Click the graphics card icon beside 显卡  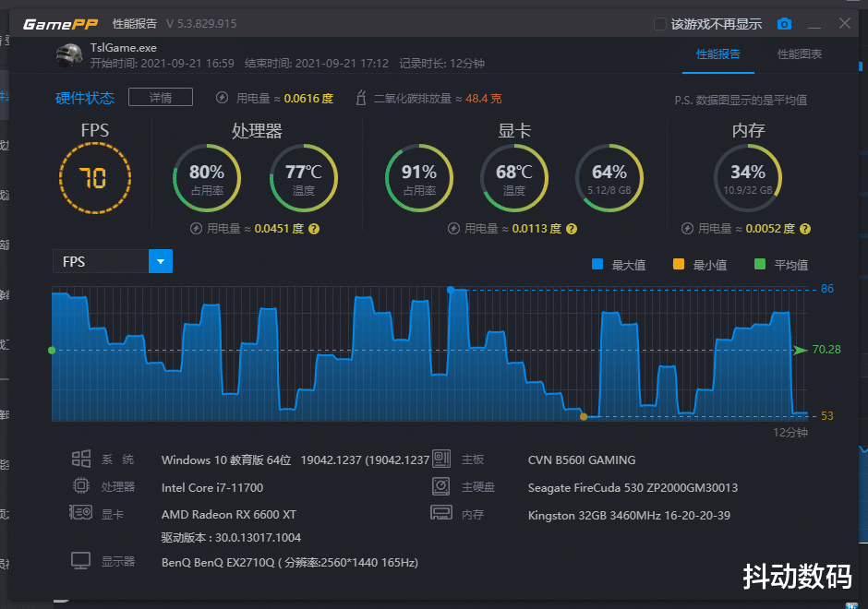tap(81, 513)
